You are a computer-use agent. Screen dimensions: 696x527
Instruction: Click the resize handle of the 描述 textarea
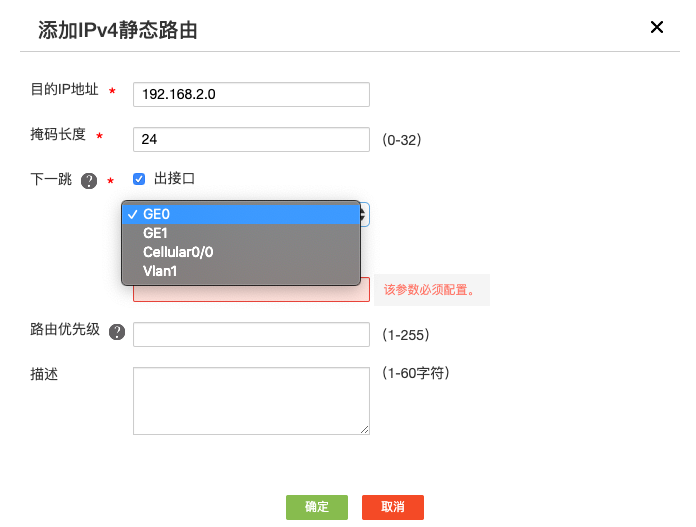(364, 429)
